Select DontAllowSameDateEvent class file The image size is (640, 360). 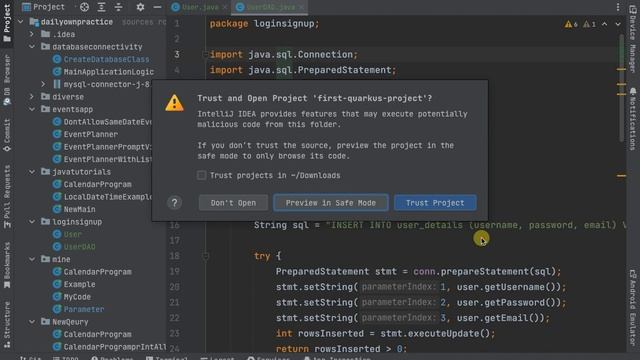click(x=102, y=122)
